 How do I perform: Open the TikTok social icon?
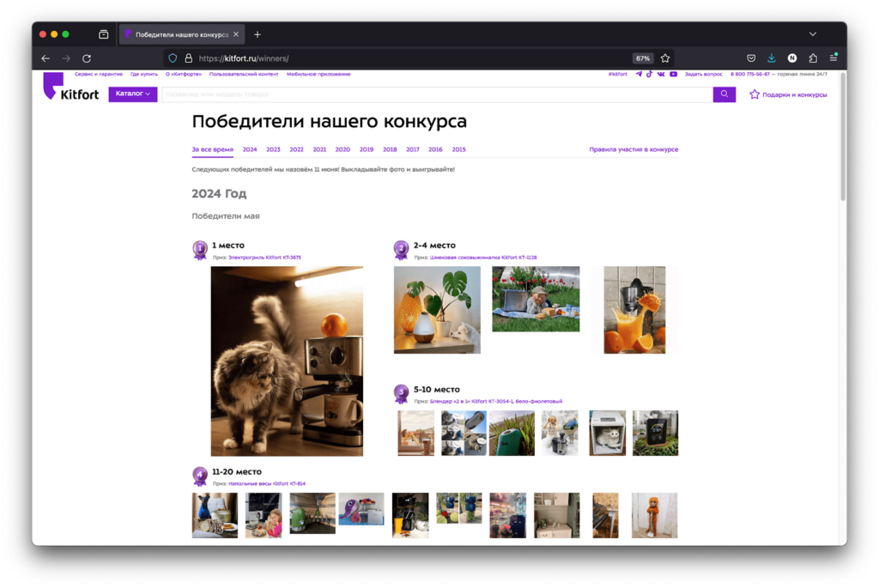(x=650, y=74)
